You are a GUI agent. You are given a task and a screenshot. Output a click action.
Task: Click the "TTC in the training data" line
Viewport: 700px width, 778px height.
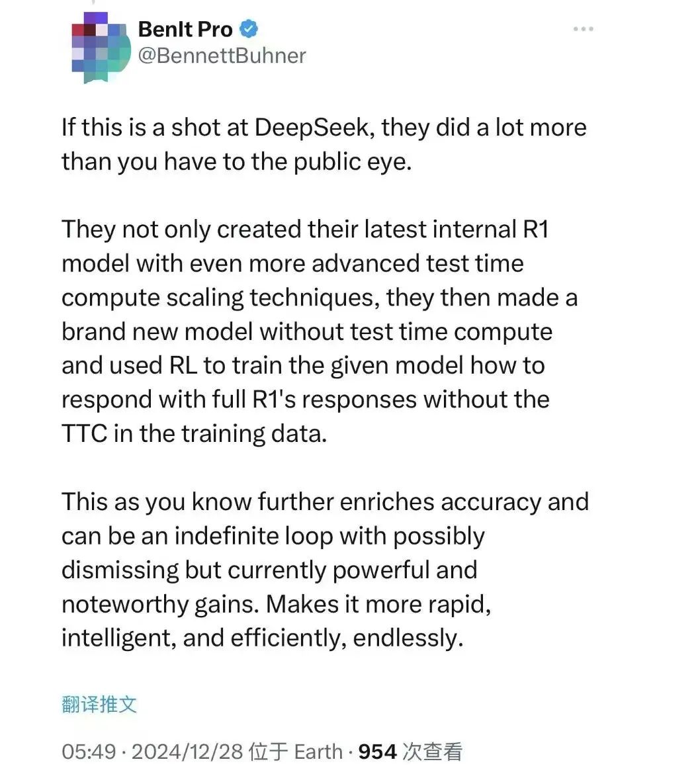pyautogui.click(x=194, y=433)
